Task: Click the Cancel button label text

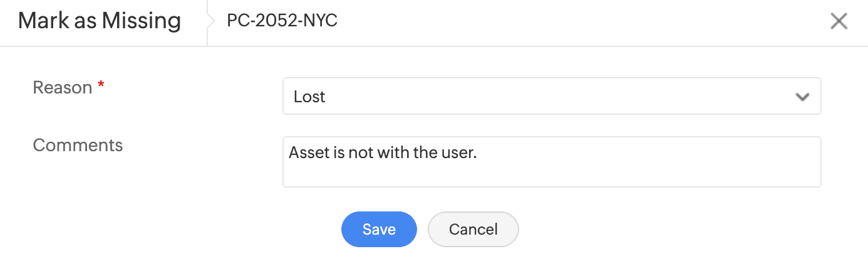Action: (473, 229)
